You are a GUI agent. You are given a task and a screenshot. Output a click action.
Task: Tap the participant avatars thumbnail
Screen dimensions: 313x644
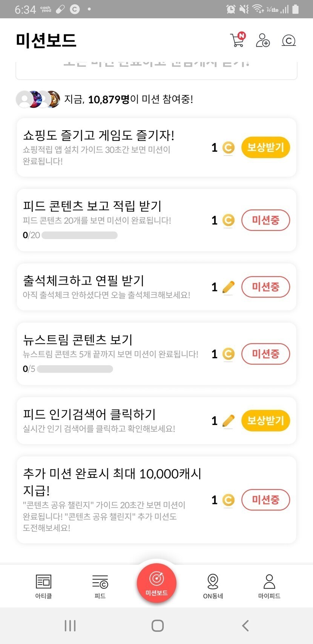38,99
